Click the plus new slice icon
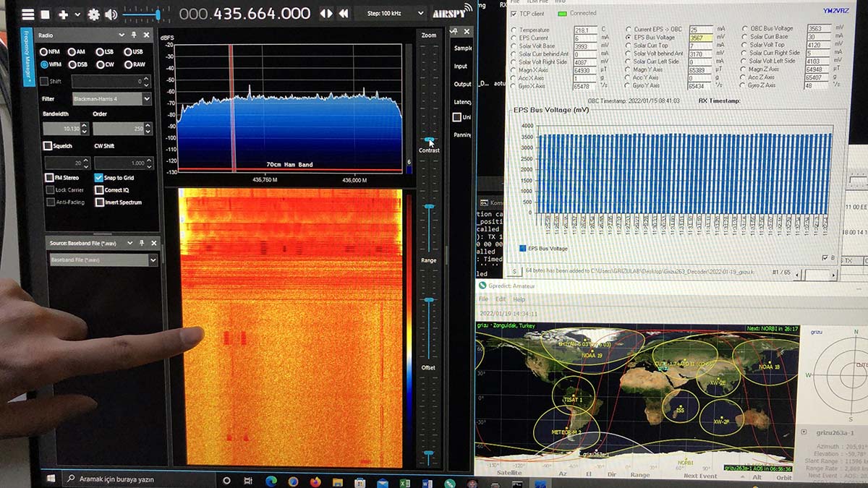 [x=64, y=14]
